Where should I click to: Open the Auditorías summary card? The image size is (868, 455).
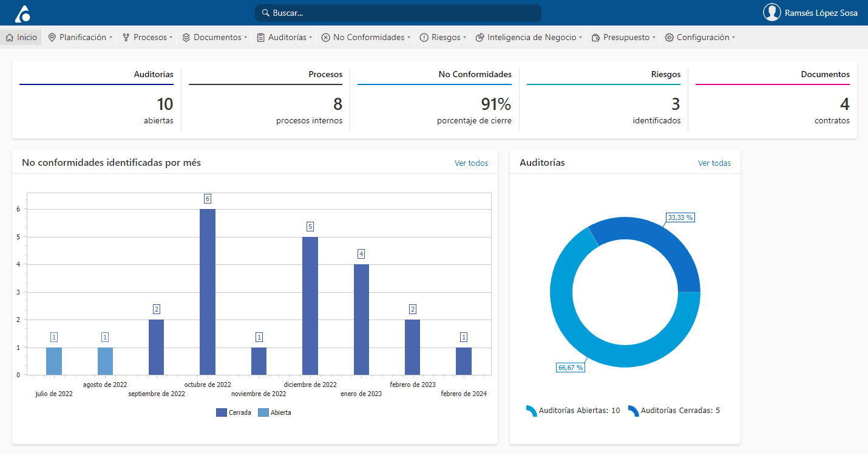(x=97, y=99)
